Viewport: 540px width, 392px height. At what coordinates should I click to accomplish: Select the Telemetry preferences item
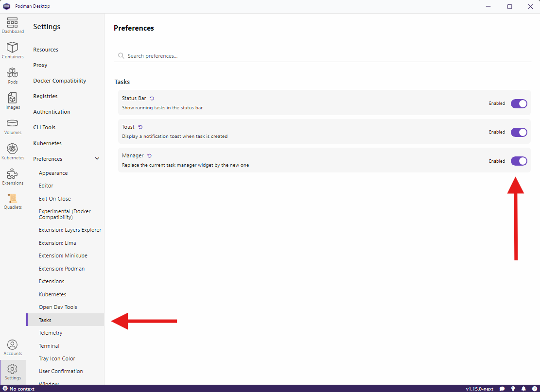pyautogui.click(x=51, y=332)
